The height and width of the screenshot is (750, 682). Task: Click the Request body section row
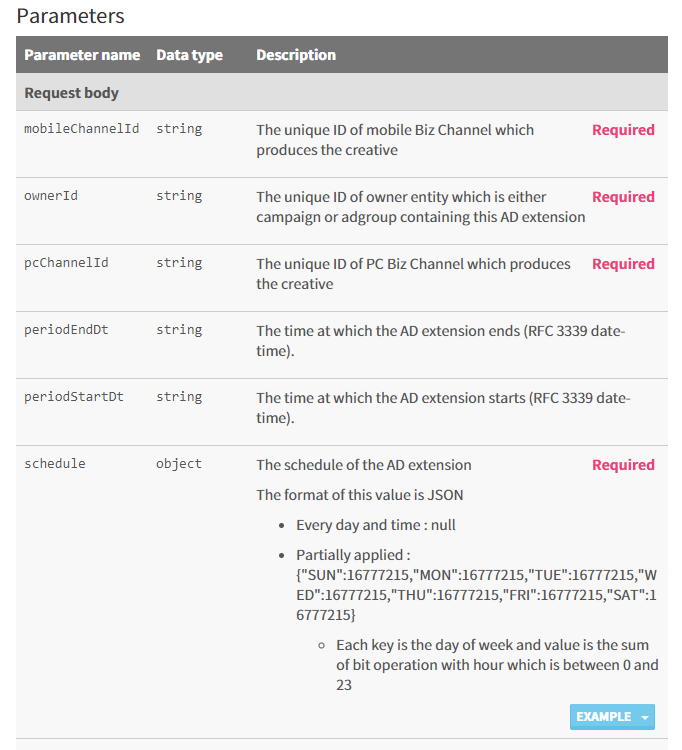pos(341,92)
